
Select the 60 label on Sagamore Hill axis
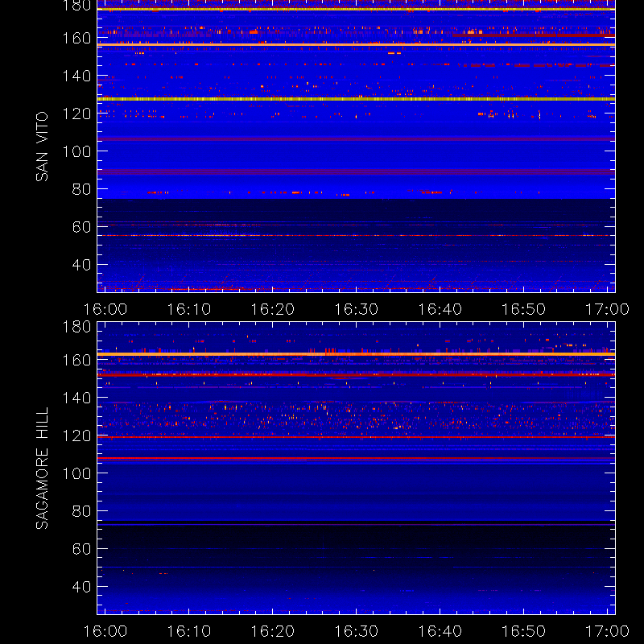pyautogui.click(x=81, y=549)
